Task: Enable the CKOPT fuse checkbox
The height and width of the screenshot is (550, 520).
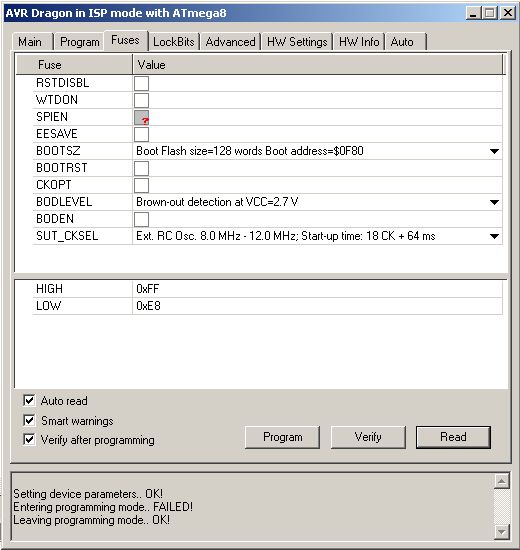Action: click(x=141, y=185)
